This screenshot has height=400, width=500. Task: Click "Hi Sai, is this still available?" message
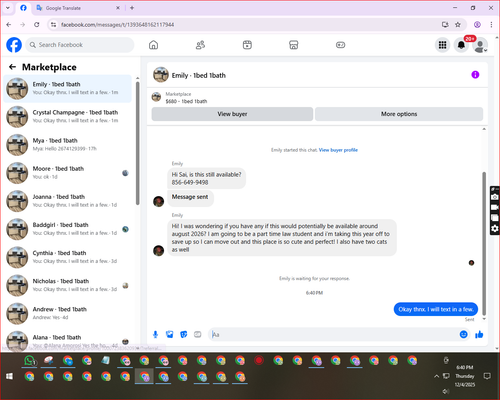point(206,178)
